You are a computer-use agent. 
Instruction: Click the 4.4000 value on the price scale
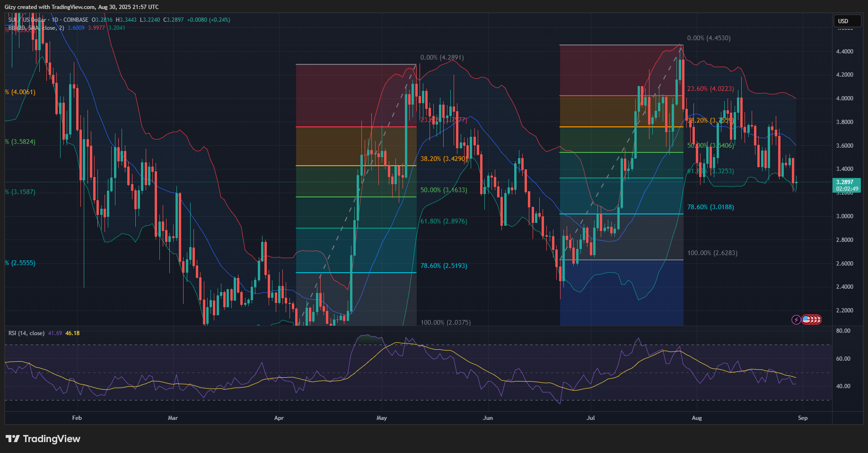844,51
